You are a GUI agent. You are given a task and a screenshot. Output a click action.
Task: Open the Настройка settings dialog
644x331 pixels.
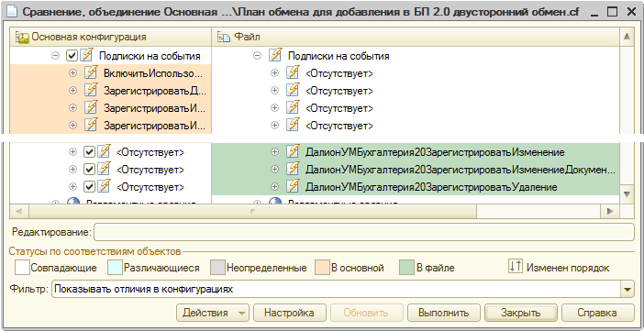(x=289, y=313)
